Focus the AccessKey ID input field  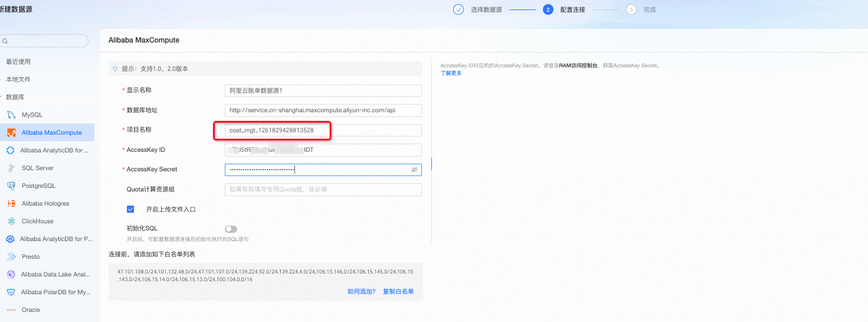323,150
